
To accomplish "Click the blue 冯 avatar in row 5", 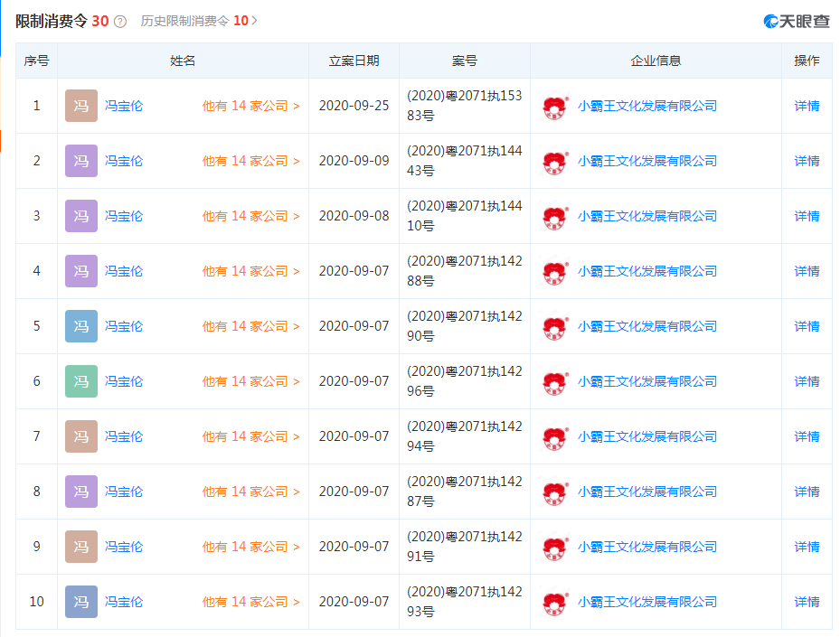I will pyautogui.click(x=81, y=326).
